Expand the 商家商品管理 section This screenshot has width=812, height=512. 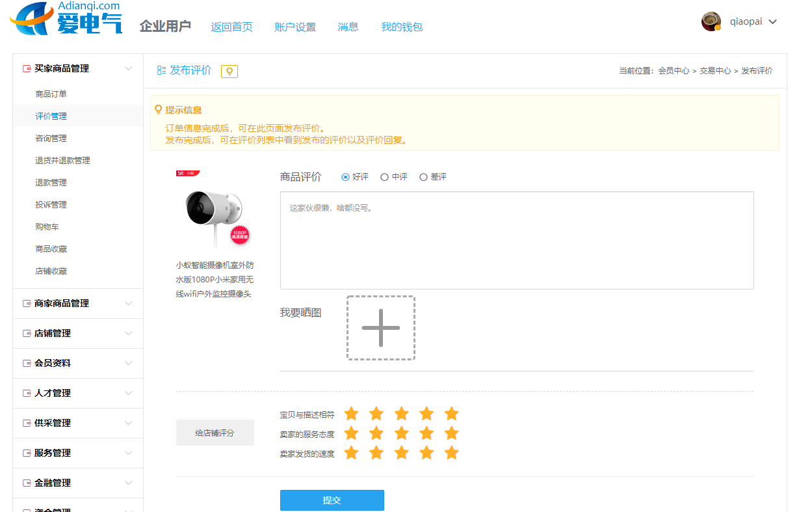[x=128, y=303]
